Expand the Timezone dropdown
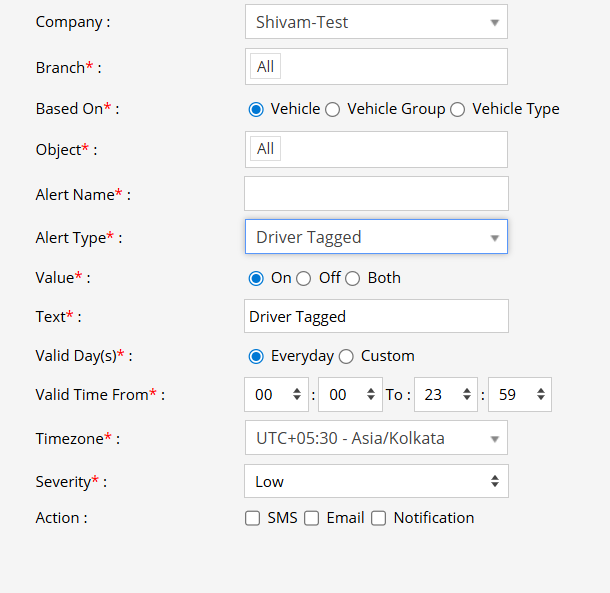Screen dimensions: 610x593 coord(376,438)
